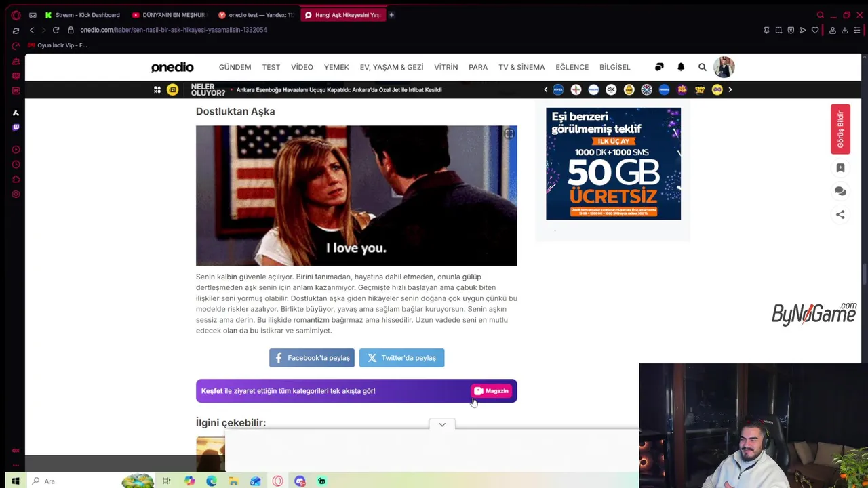The height and width of the screenshot is (488, 868).
Task: Click the heart bookmark icon in address bar
Action: (815, 30)
